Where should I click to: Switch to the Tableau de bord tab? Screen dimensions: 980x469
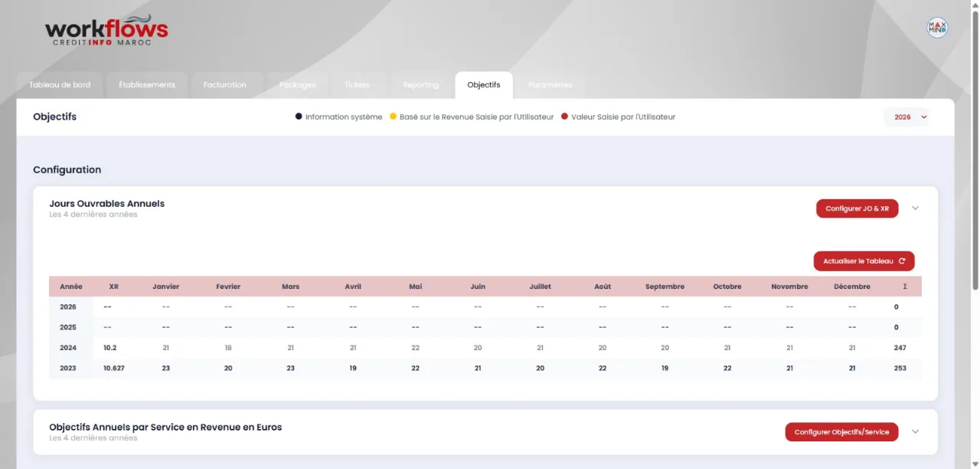point(60,85)
